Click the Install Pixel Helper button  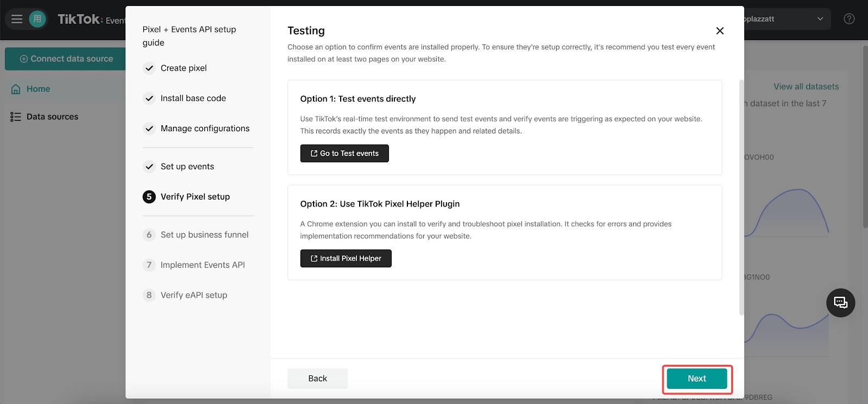[x=346, y=259]
